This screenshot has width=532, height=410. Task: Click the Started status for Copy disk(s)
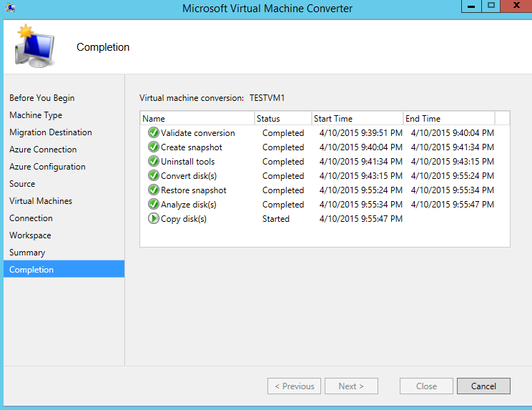(x=276, y=219)
